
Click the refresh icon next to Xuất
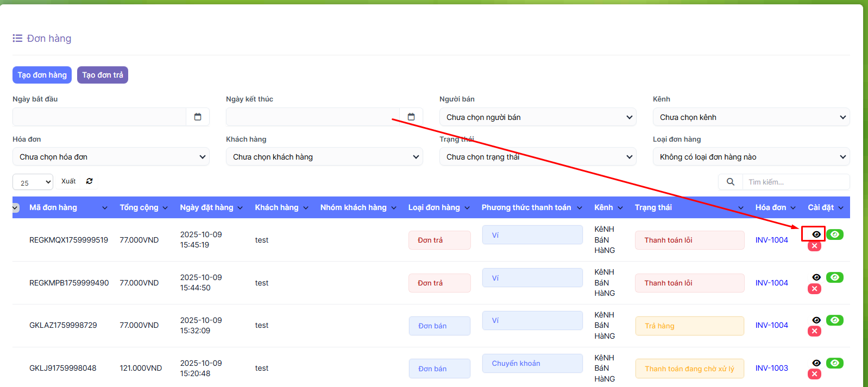90,181
